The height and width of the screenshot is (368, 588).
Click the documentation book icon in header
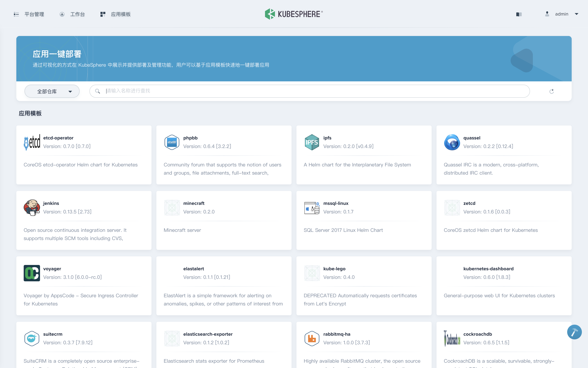[x=519, y=14]
